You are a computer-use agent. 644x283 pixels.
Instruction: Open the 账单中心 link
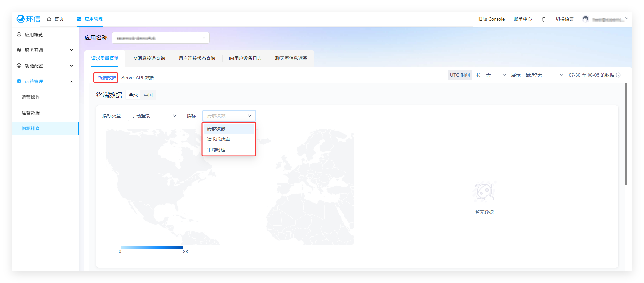pyautogui.click(x=523, y=19)
